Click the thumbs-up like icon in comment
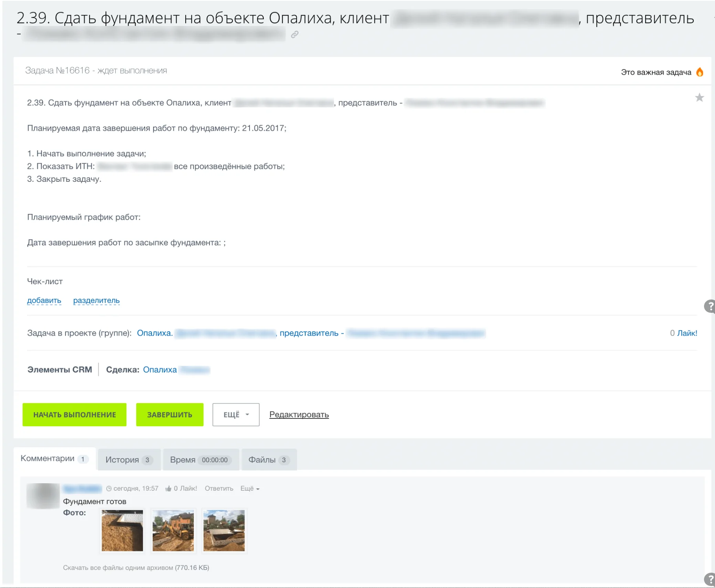This screenshot has width=715, height=588. [168, 488]
